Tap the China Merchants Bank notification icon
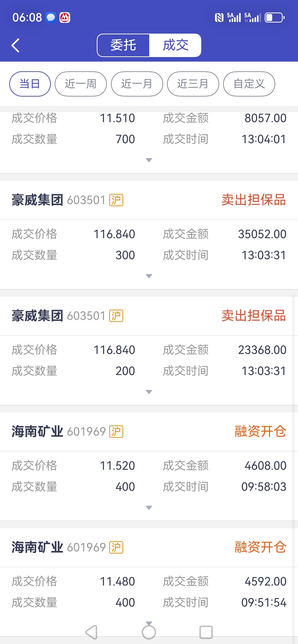The width and height of the screenshot is (298, 644). (65, 18)
